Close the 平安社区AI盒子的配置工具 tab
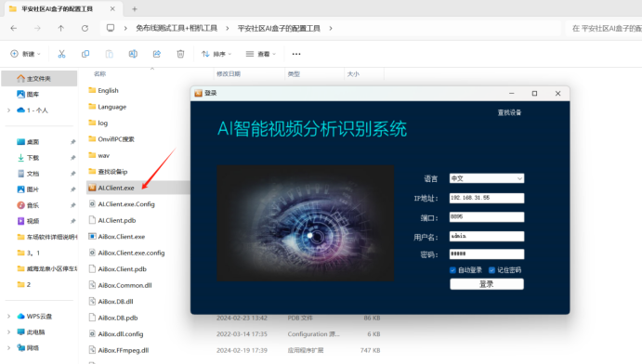 (x=112, y=8)
